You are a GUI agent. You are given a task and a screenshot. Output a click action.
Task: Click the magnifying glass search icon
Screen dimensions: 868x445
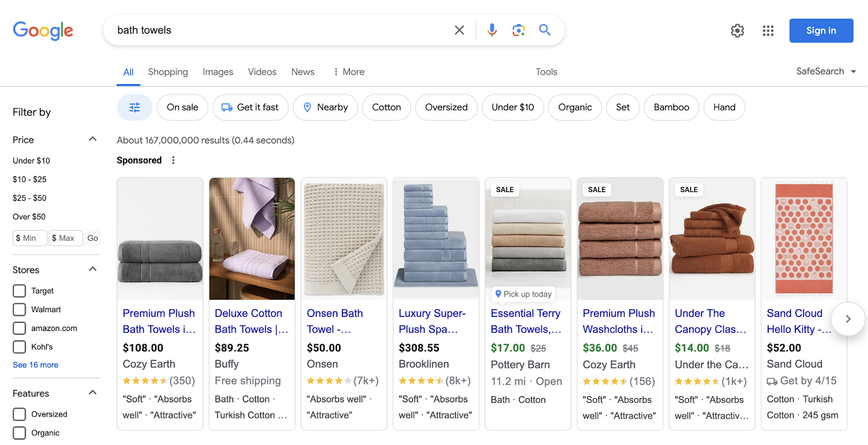pyautogui.click(x=545, y=30)
